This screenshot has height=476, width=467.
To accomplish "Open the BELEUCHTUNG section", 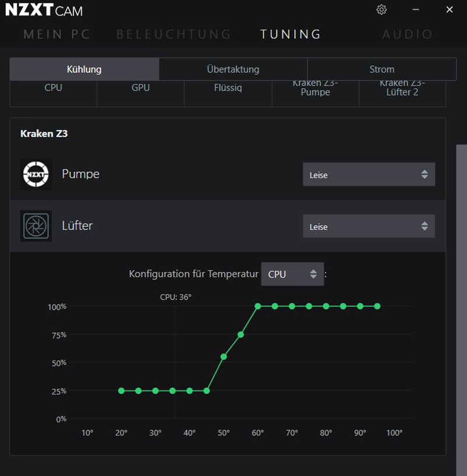I will pyautogui.click(x=174, y=34).
